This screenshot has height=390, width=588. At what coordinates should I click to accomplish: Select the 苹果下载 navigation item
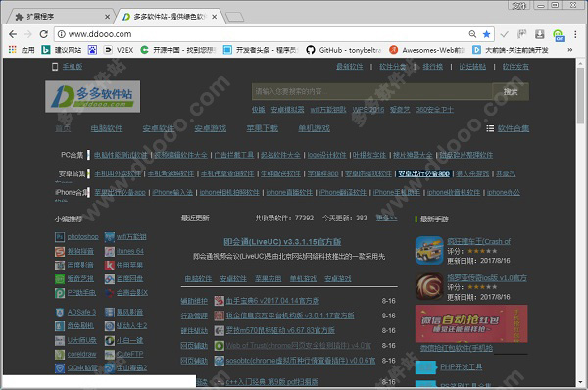[x=262, y=128]
